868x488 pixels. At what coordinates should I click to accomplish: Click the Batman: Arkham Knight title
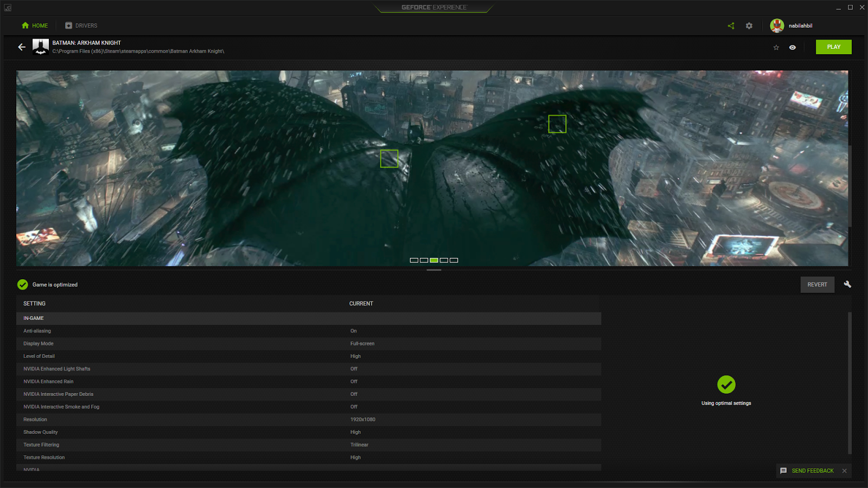[x=87, y=43]
